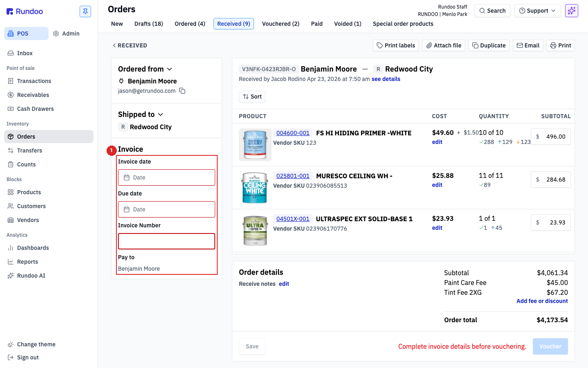Open the Drafts (18) tab
The width and height of the screenshot is (588, 368).
[x=149, y=24]
